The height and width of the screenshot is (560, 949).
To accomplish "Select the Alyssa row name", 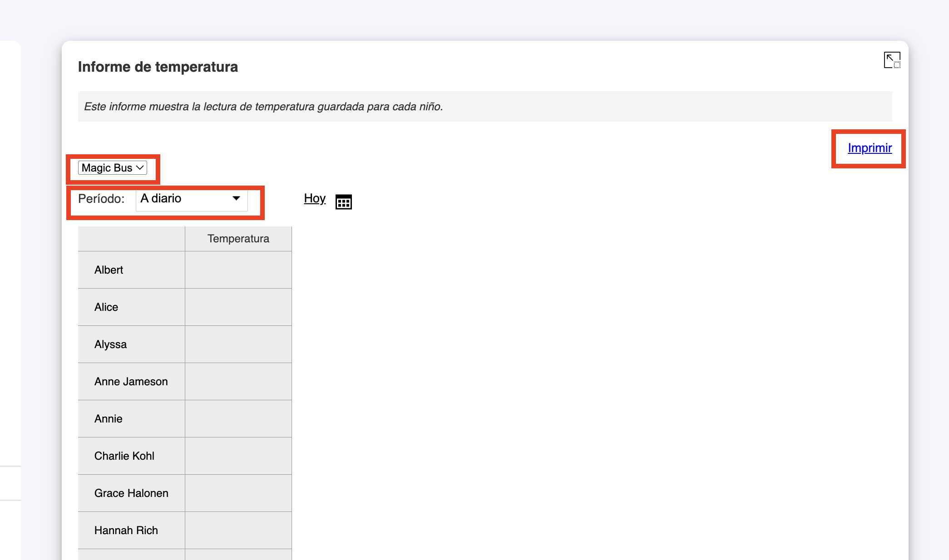I will (110, 344).
